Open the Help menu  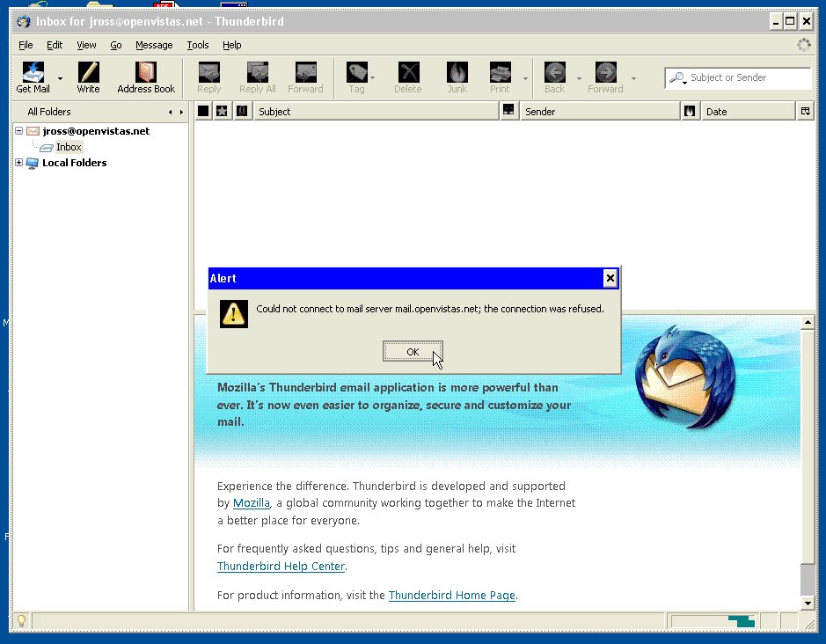point(231,45)
